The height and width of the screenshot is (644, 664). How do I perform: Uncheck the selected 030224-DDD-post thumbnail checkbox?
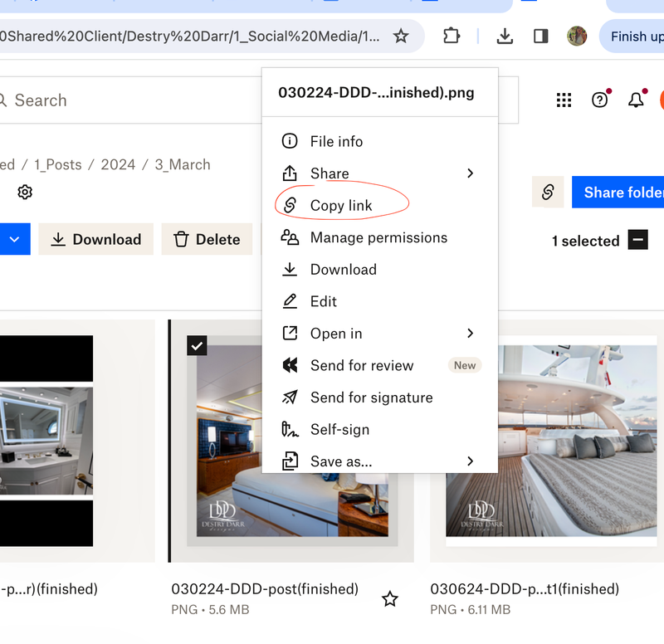coord(197,345)
